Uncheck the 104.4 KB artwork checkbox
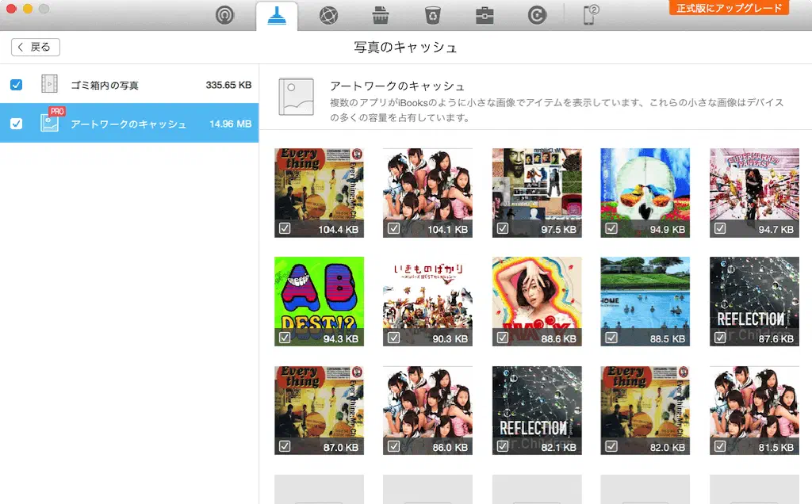 pos(285,228)
